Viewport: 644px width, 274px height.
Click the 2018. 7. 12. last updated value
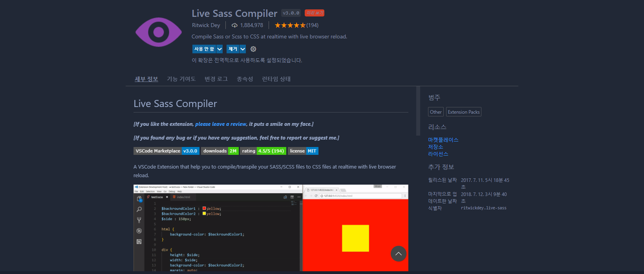pyautogui.click(x=484, y=198)
